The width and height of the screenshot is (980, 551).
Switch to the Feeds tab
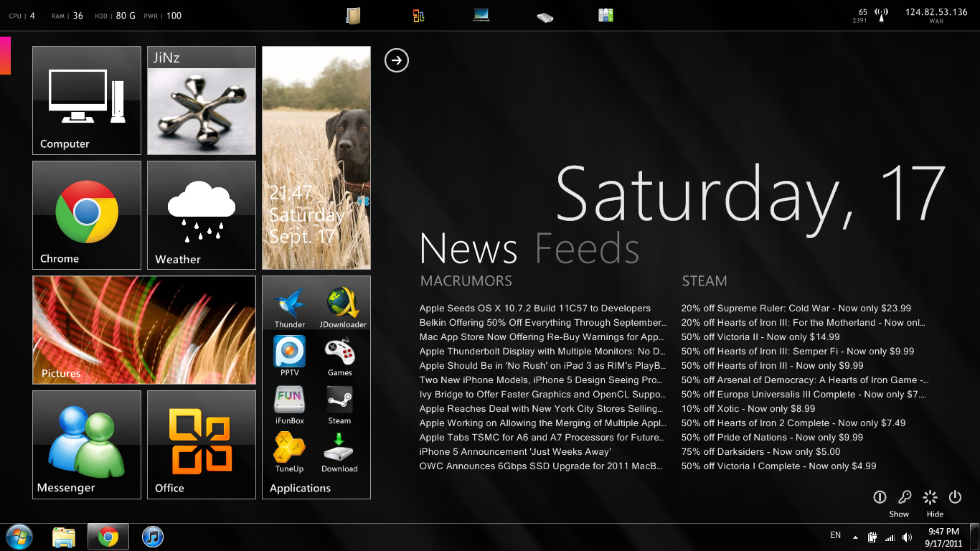587,249
